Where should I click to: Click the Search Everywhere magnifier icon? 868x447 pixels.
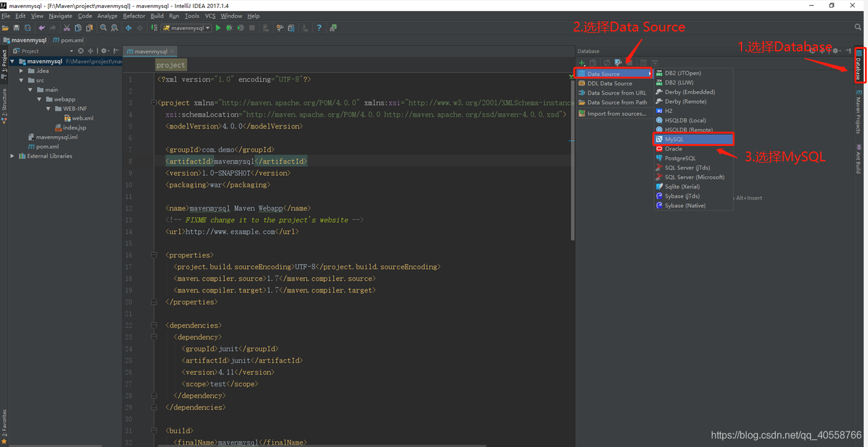pyautogui.click(x=857, y=28)
